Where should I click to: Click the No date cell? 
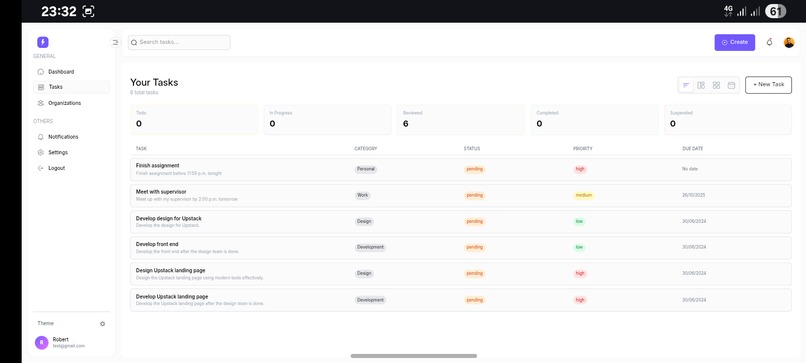690,169
